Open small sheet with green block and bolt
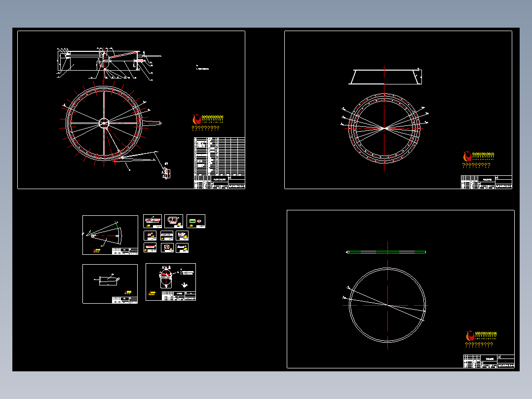The width and height of the screenshot is (532, 399). [196, 221]
